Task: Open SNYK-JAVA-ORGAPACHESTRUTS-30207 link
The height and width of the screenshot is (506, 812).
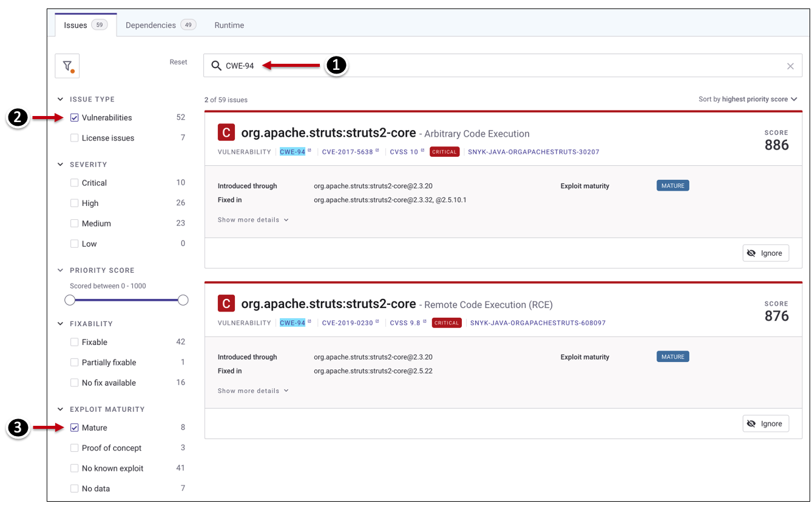Action: pyautogui.click(x=533, y=152)
